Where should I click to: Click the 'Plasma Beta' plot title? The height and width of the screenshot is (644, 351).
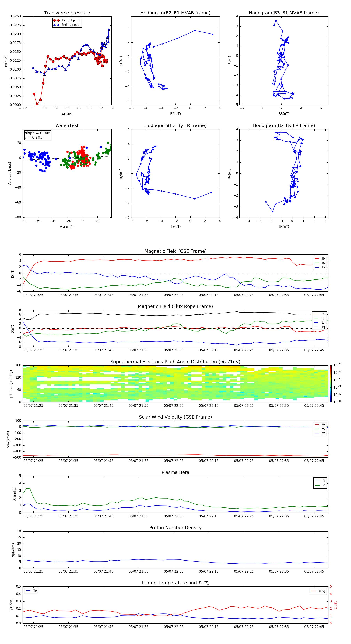click(x=175, y=472)
